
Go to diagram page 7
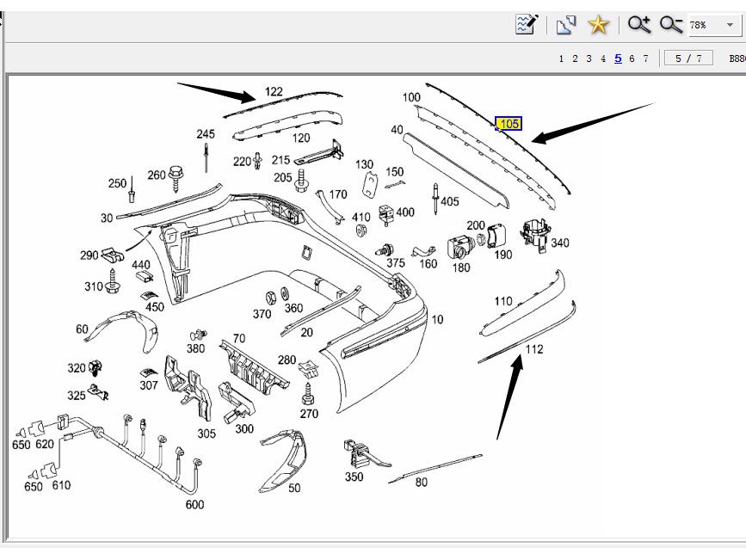point(645,58)
